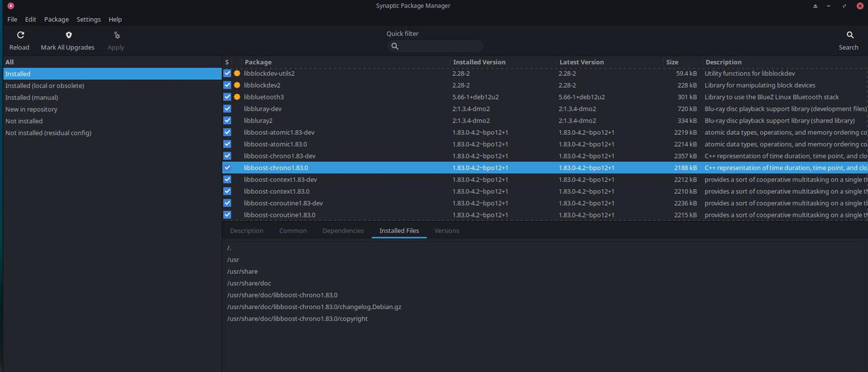Toggle status checkbox for libboost-coroutine1.83-dev
The image size is (868, 372).
click(227, 203)
